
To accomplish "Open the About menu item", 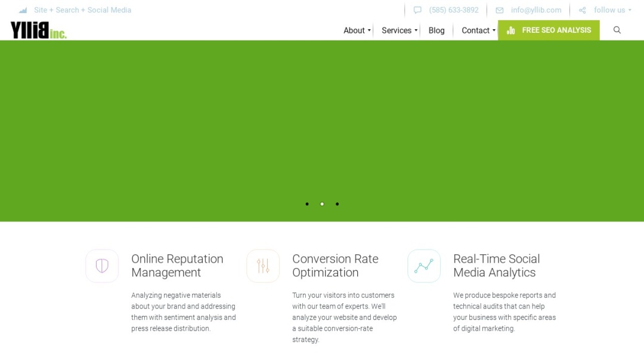I will pos(354,30).
